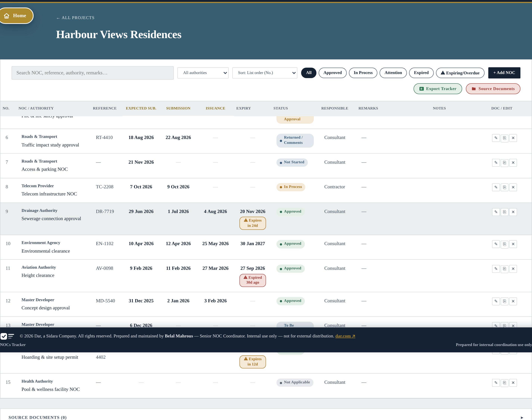Filter NOCs by In Process
The image size is (532, 420).
(x=363, y=73)
